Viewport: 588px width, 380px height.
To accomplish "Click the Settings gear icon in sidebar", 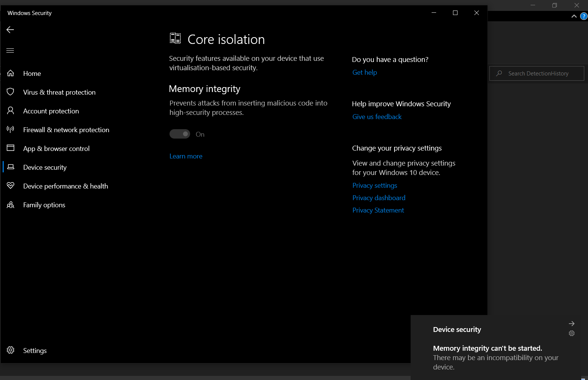I will (x=10, y=350).
